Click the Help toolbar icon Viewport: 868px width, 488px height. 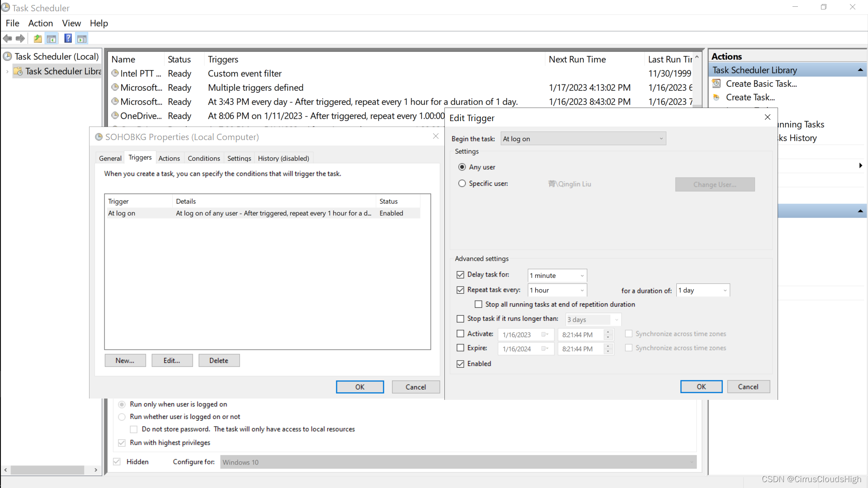(68, 39)
